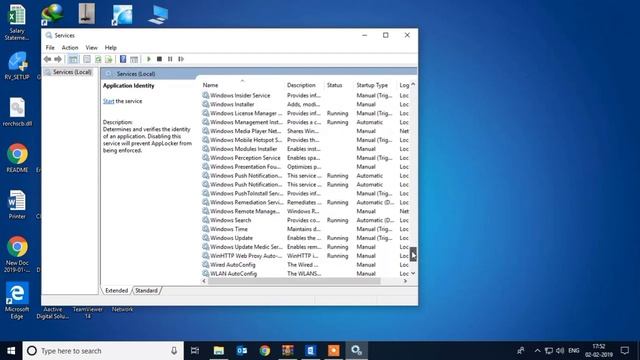
Task: Select Windows Media Player Network service
Action: coord(306,131)
